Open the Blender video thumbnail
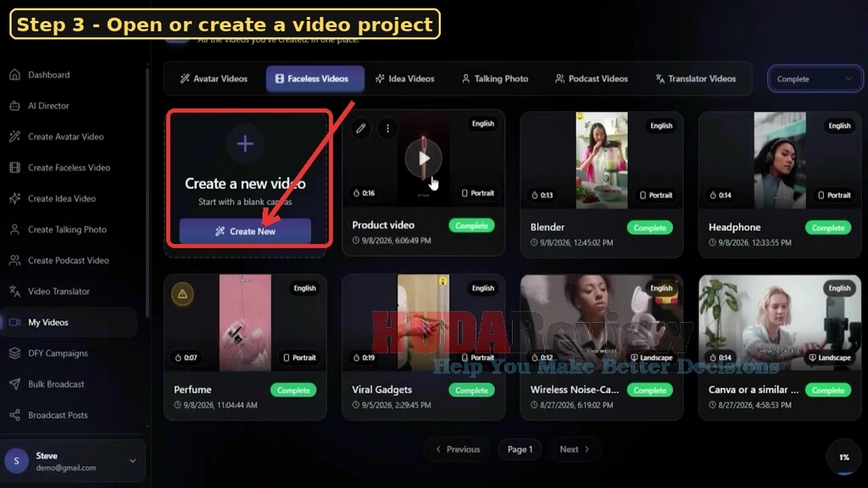The image size is (868, 488). click(x=602, y=160)
